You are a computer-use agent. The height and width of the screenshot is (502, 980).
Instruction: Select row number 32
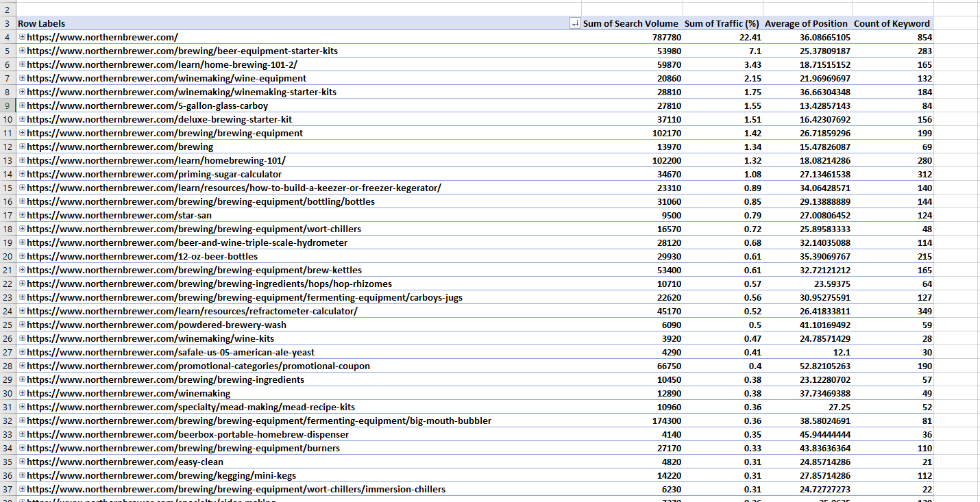(8, 421)
